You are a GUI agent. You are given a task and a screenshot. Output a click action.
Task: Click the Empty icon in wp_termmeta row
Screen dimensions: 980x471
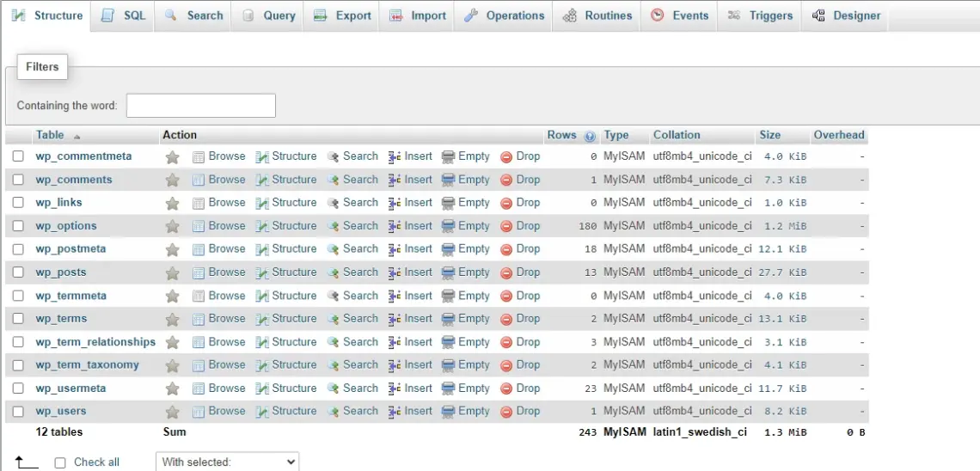pyautogui.click(x=448, y=296)
